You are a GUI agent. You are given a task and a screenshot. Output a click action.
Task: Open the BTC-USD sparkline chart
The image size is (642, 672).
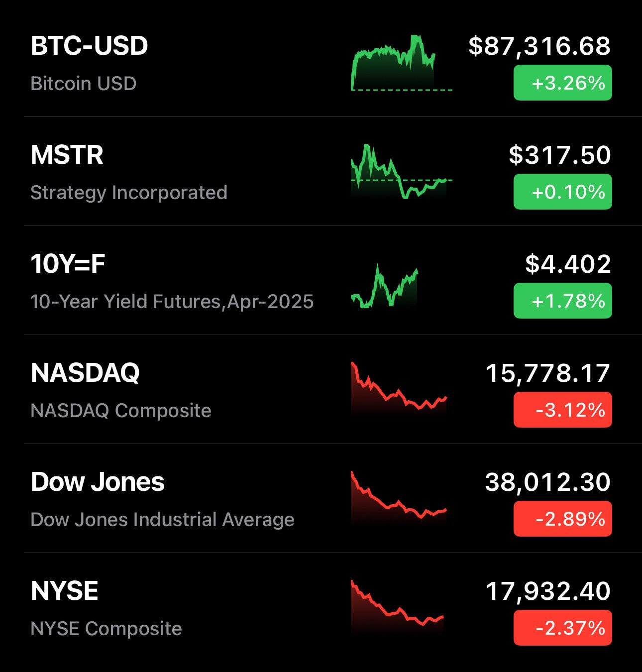tap(402, 63)
